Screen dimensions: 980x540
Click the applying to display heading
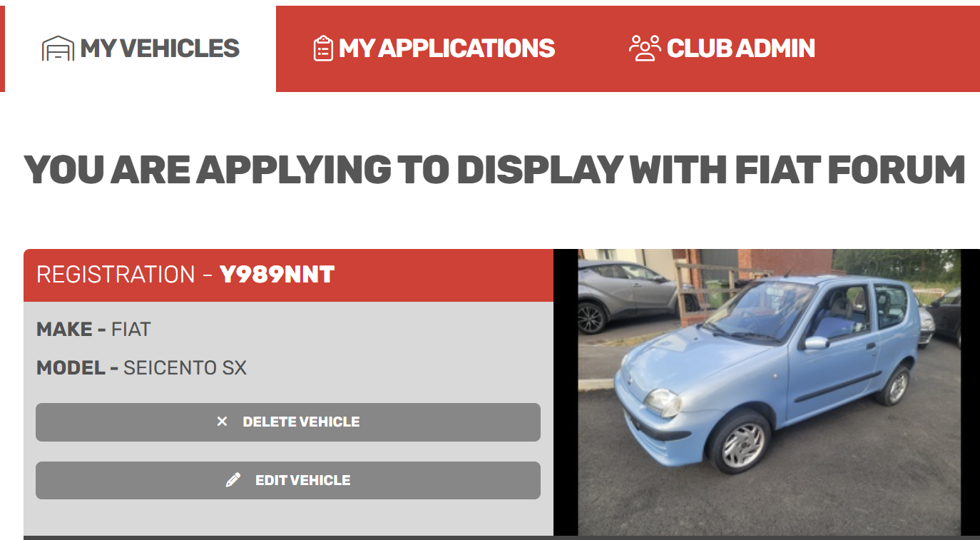[x=494, y=170]
